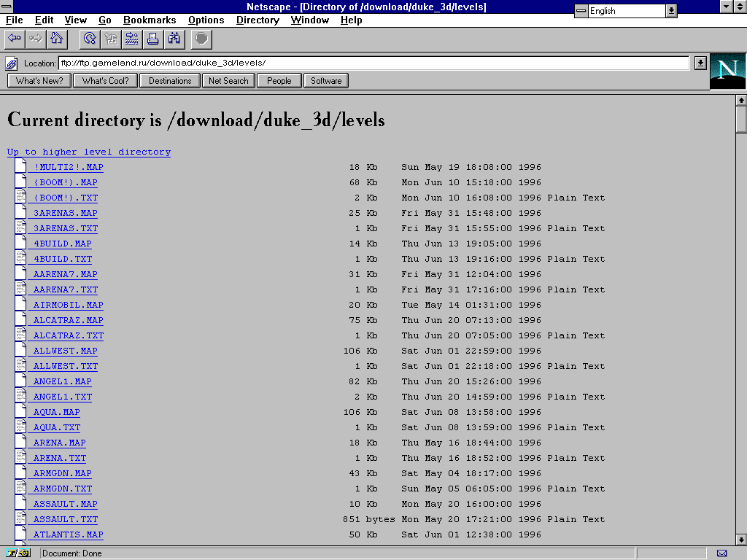This screenshot has width=747, height=560.
Task: Click the file icon beside ALLWEST.MAP
Action: 20,349
